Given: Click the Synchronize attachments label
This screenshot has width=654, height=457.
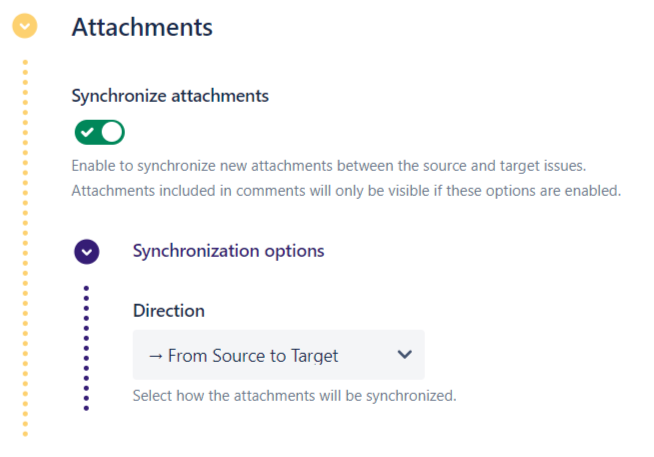Looking at the screenshot, I should pyautogui.click(x=170, y=96).
